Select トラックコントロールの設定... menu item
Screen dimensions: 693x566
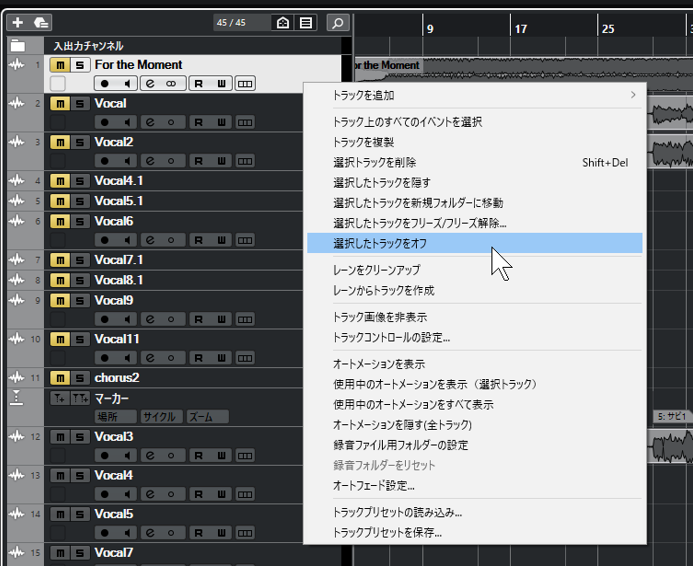tap(475, 338)
